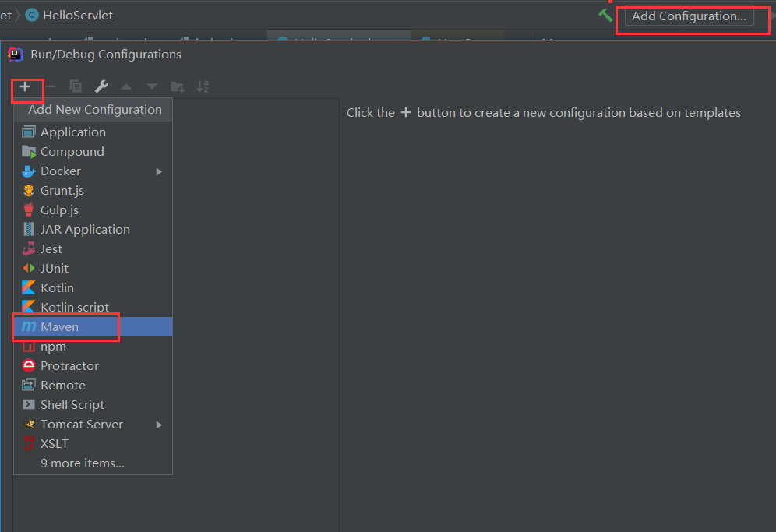
Task: Click the IntelliJ logo in dialog title
Action: [16, 55]
